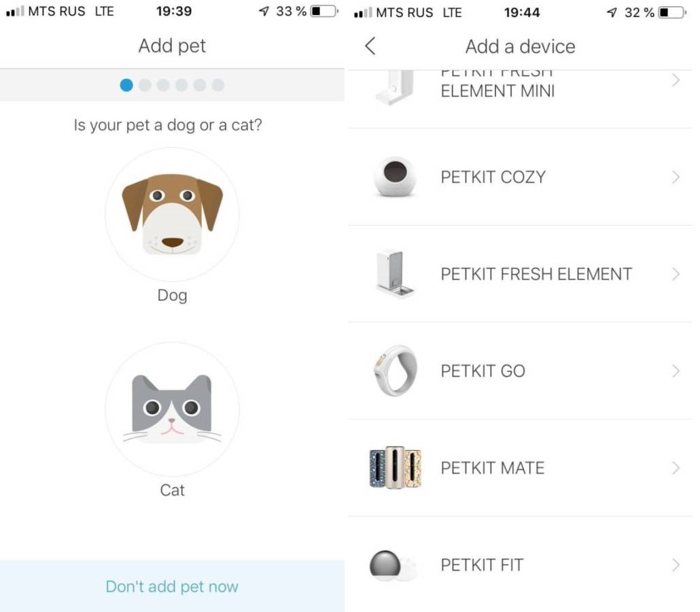Go back using the left arrow
This screenshot has width=700, height=612.
coord(370,46)
